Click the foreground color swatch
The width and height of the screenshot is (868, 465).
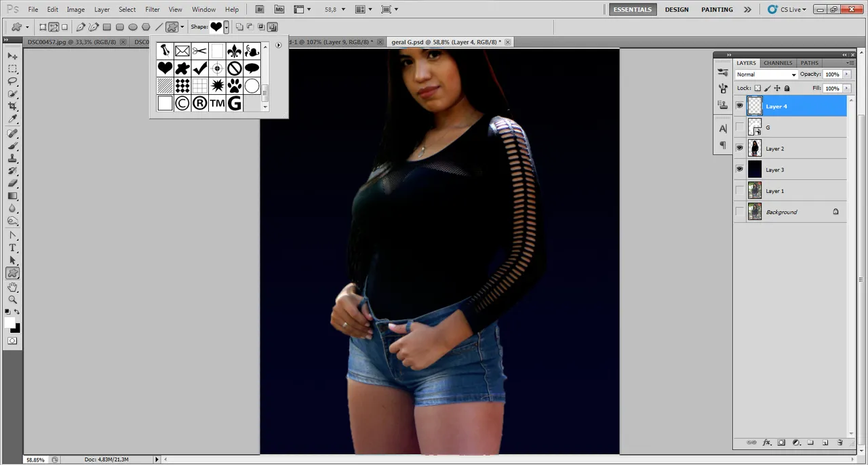tap(10, 323)
